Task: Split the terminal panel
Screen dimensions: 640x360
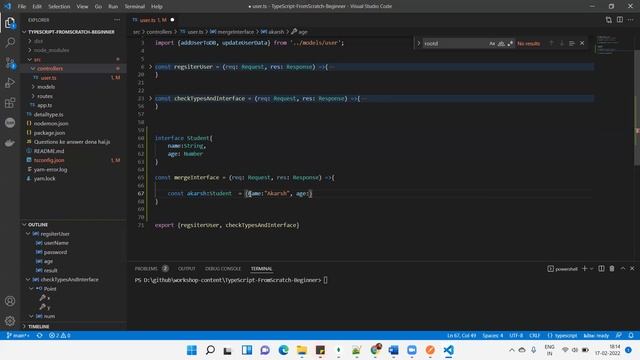Action: click(601, 268)
